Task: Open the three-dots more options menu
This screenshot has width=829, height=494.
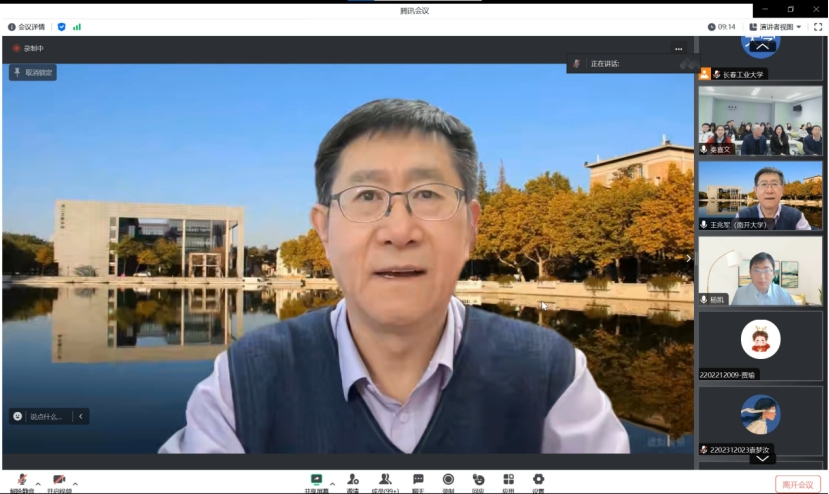Action: coord(678,49)
